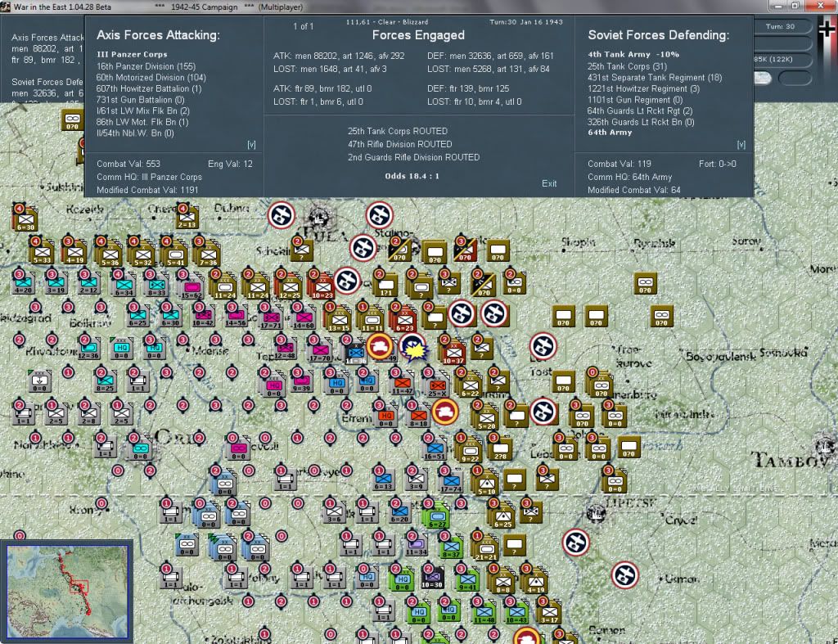The height and width of the screenshot is (644, 838).
Task: Exit the combat results panel
Action: pyautogui.click(x=549, y=183)
